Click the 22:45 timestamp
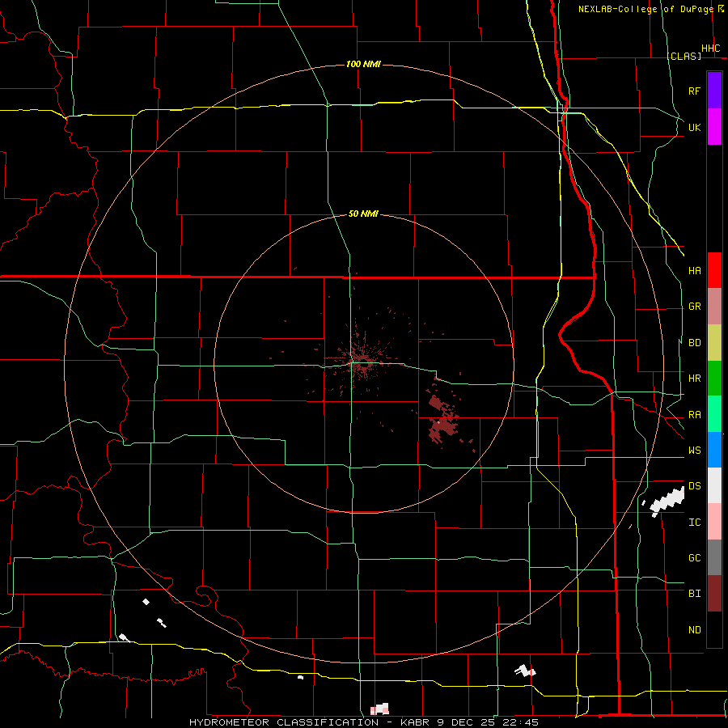Image resolution: width=728 pixels, height=728 pixels. click(x=522, y=722)
